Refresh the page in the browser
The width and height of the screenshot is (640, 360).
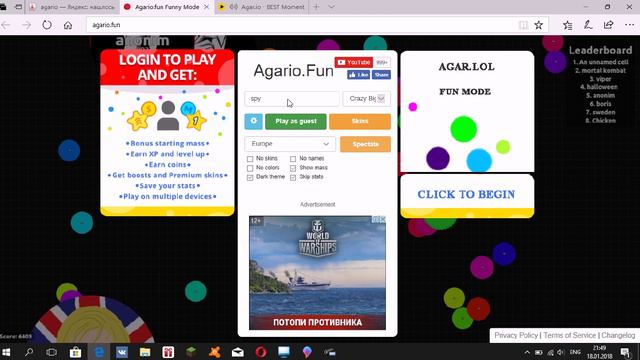click(47, 25)
